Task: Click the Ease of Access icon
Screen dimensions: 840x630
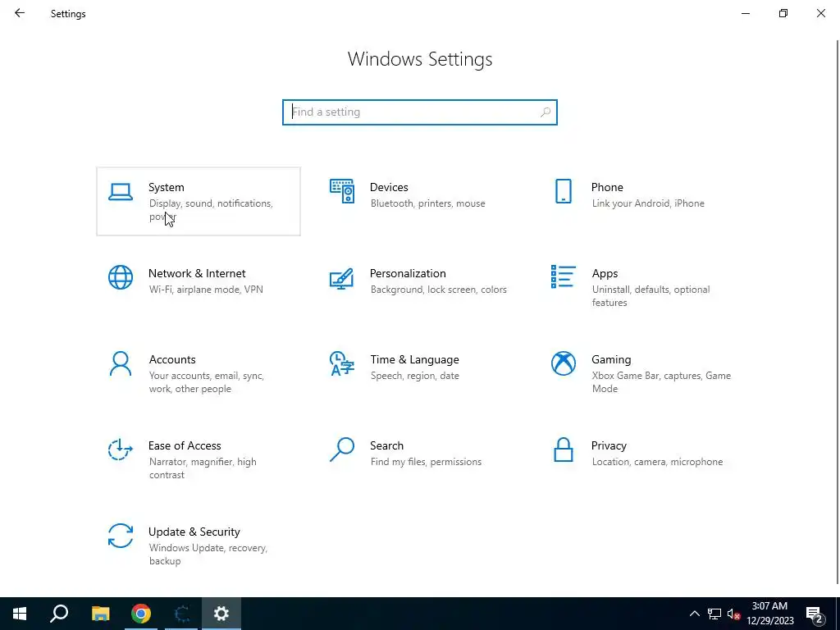Action: (120, 450)
